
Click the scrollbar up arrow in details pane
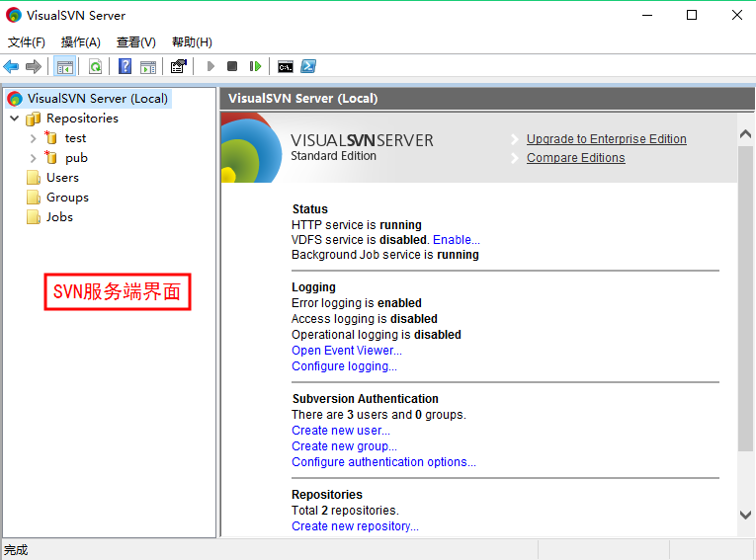pos(745,134)
